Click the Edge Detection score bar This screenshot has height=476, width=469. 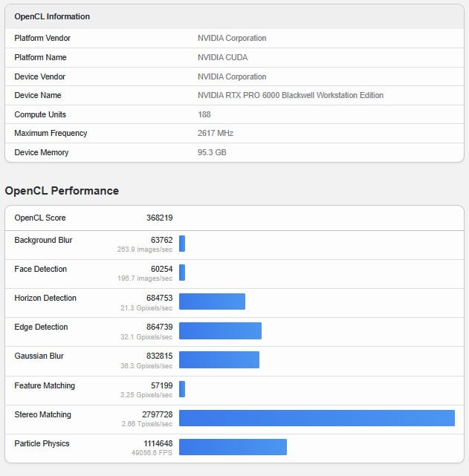[x=220, y=330]
